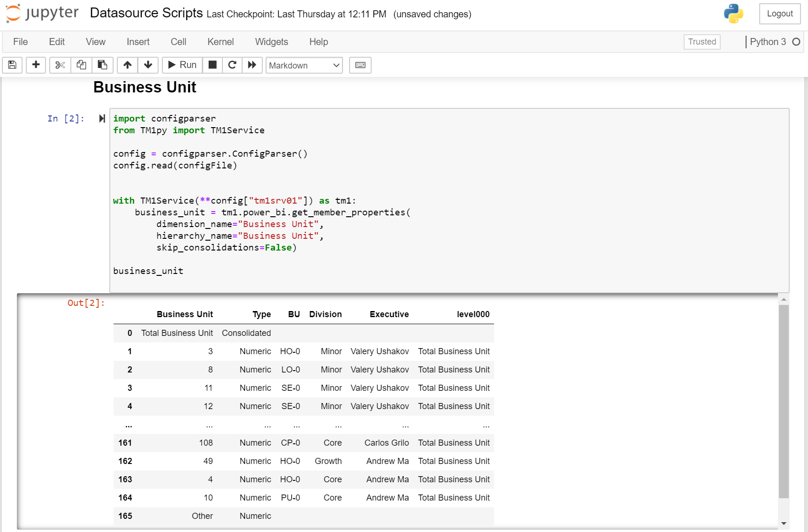Restart the kernel with circular arrow
Image resolution: width=808 pixels, height=532 pixels.
[232, 65]
